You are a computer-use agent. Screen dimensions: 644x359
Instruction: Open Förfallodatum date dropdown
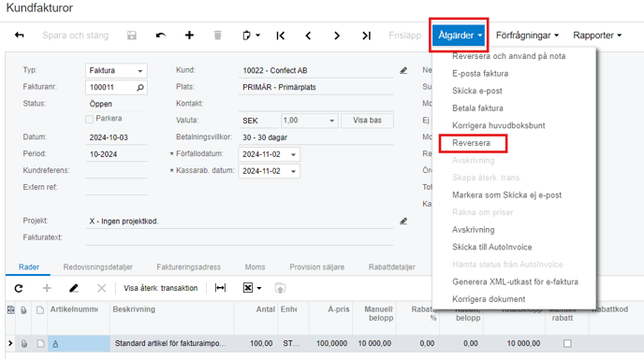293,154
